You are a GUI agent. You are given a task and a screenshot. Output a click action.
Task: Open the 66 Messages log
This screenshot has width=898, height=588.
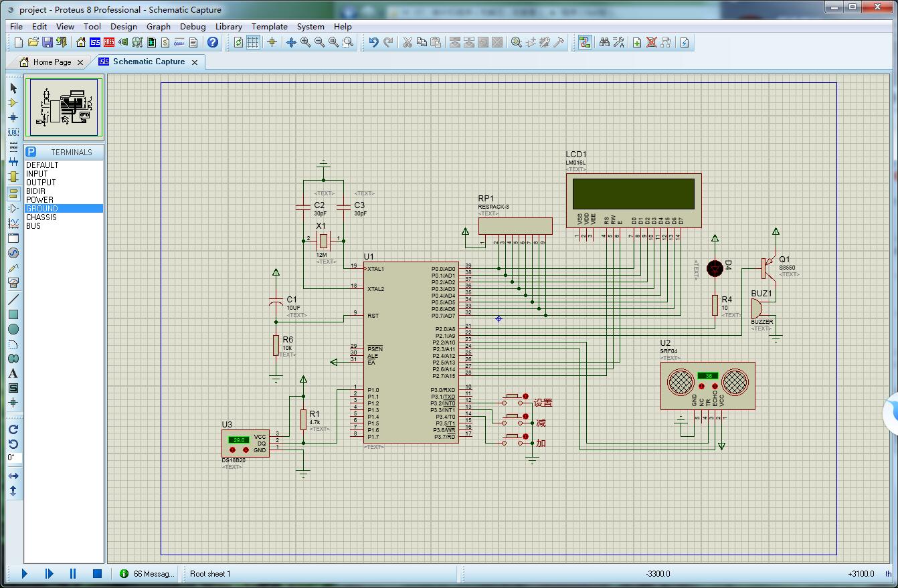(148, 573)
